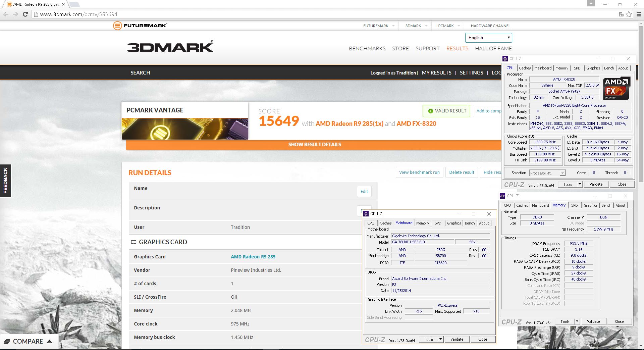Open Caches tab in Mainboard CPU-Z window
The image size is (644, 350).
pos(385,223)
